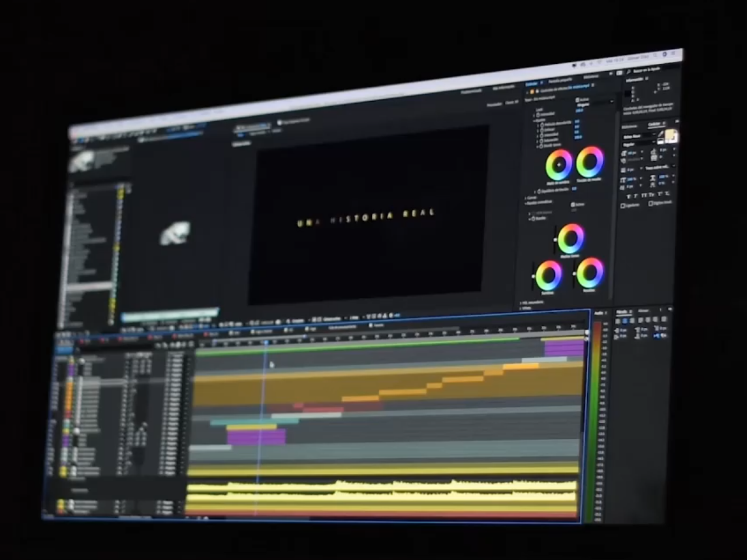747x560 pixels.
Task: Click the UNA HISTORIA REAL title in viewer
Action: pyautogui.click(x=366, y=217)
